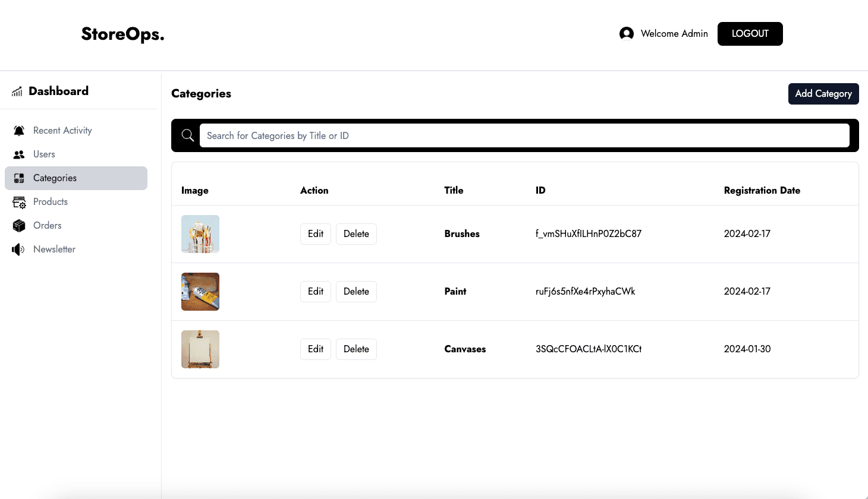Click the Add Category button
Image resolution: width=868 pixels, height=499 pixels.
pyautogui.click(x=823, y=94)
